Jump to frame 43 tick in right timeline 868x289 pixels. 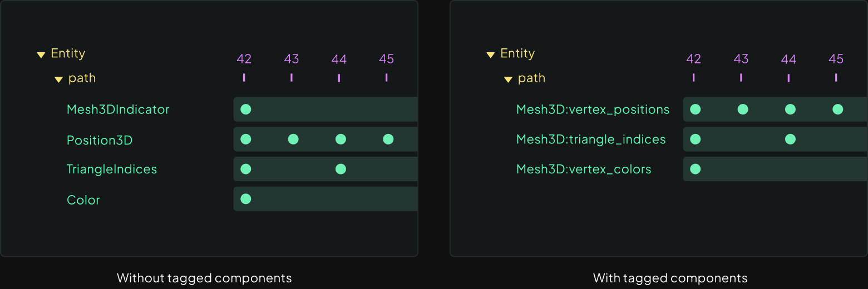coord(741,77)
